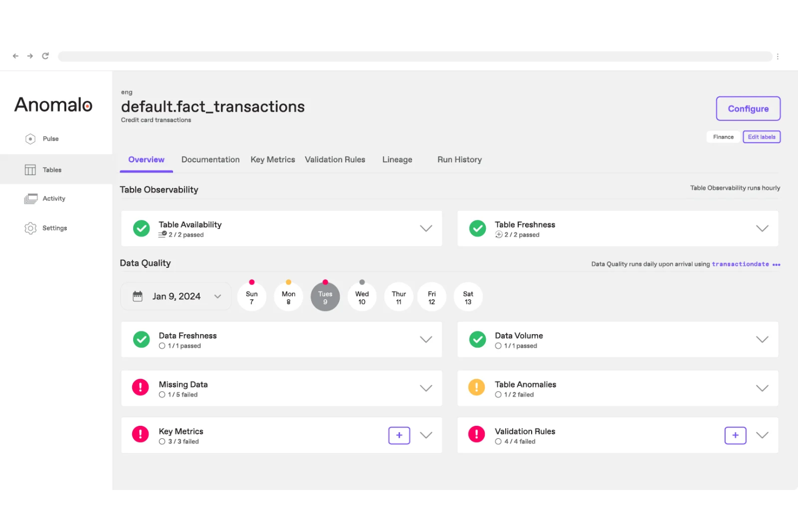Select the Tues 9 day circle
798x532 pixels.
click(x=325, y=296)
